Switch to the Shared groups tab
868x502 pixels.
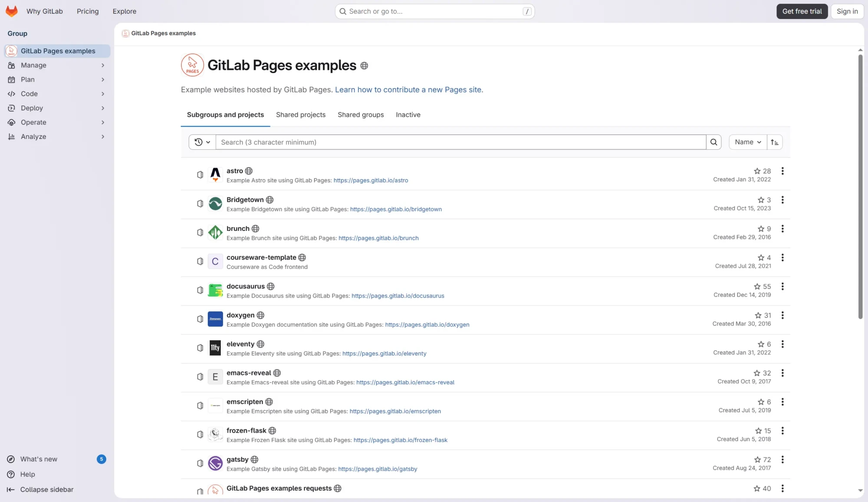[x=361, y=115]
